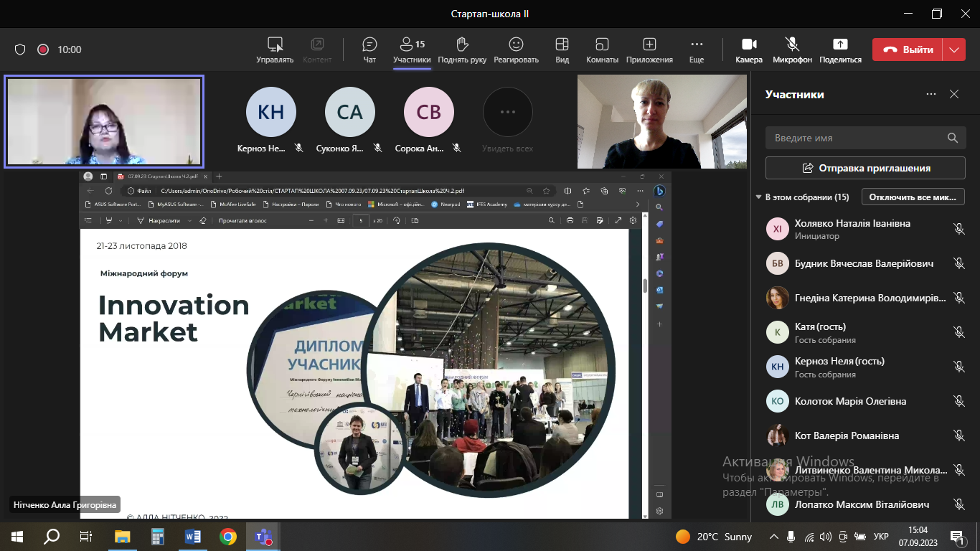The image size is (980, 551).
Task: Switch to the Участники tab in toolbar
Action: click(412, 50)
